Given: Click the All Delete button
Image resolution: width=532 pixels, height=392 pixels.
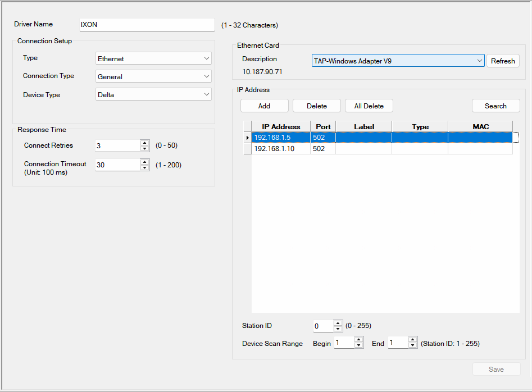Looking at the screenshot, I should tap(369, 106).
